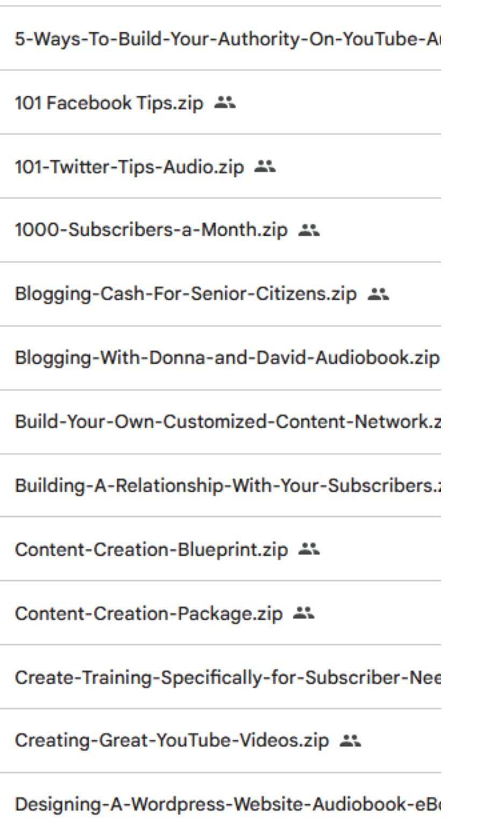The height and width of the screenshot is (831, 504).
Task: Open Blogging-Cash-For-Senior-Citizens.zip file name
Action: tap(186, 294)
